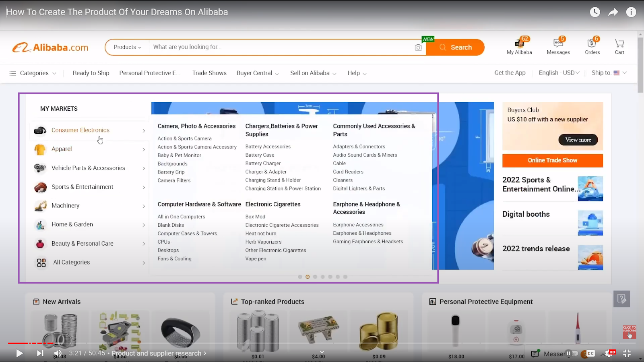Click Machinery category icon
Image resolution: width=644 pixels, height=362 pixels.
tap(40, 206)
